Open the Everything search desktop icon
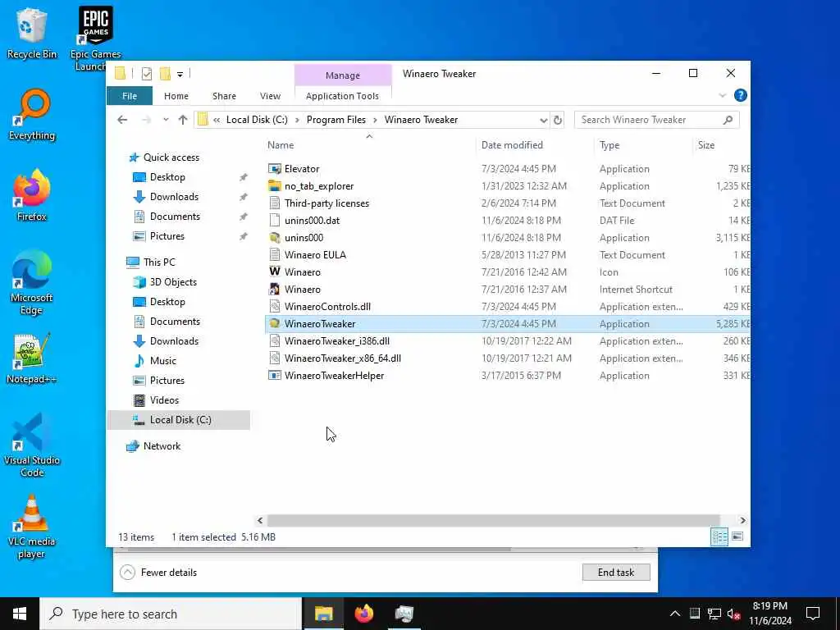 click(31, 115)
